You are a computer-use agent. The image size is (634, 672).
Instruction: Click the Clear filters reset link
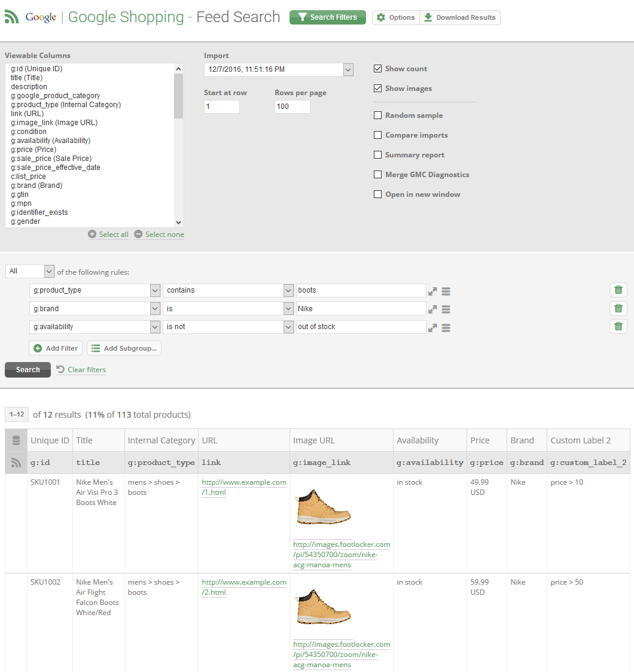click(x=81, y=370)
